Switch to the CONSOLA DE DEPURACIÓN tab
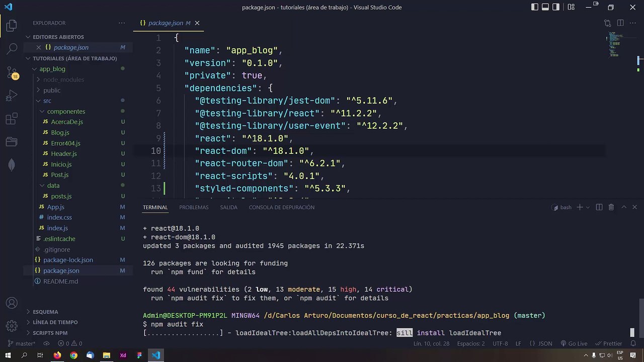 (x=282, y=207)
